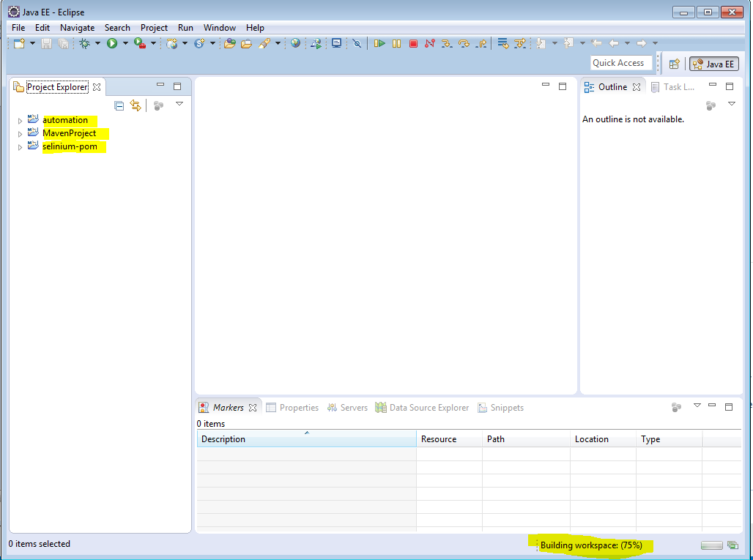753x560 pixels.
Task: Click the Open Console monitor icon
Action: [337, 44]
